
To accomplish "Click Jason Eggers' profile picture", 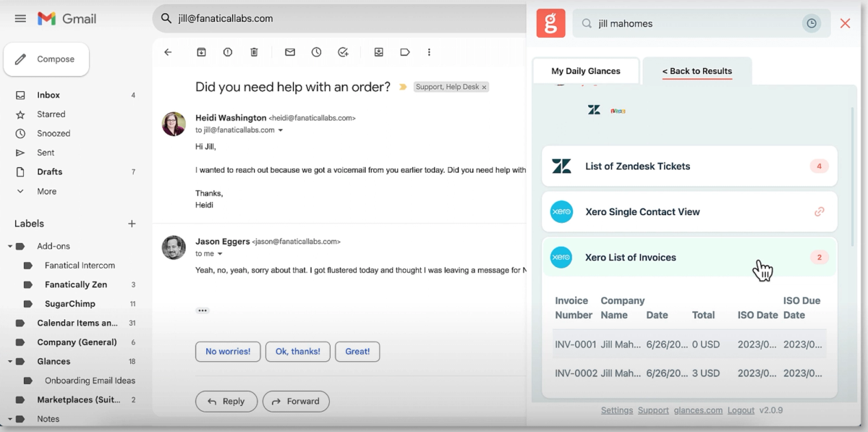I will [x=174, y=247].
